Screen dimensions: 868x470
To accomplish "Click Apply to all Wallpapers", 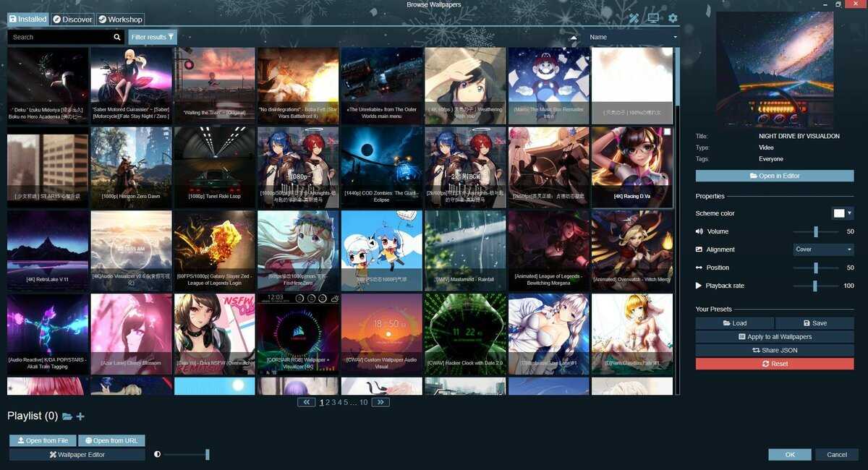I will pos(775,337).
